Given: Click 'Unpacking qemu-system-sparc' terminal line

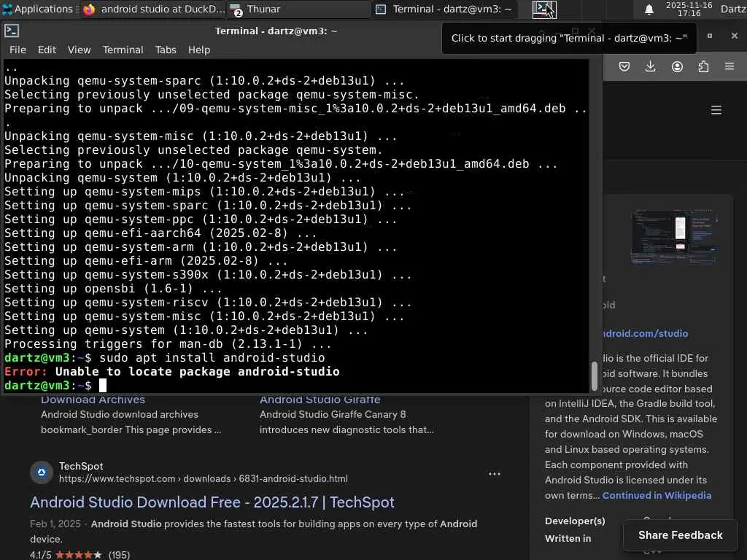Looking at the screenshot, I should pos(204,81).
